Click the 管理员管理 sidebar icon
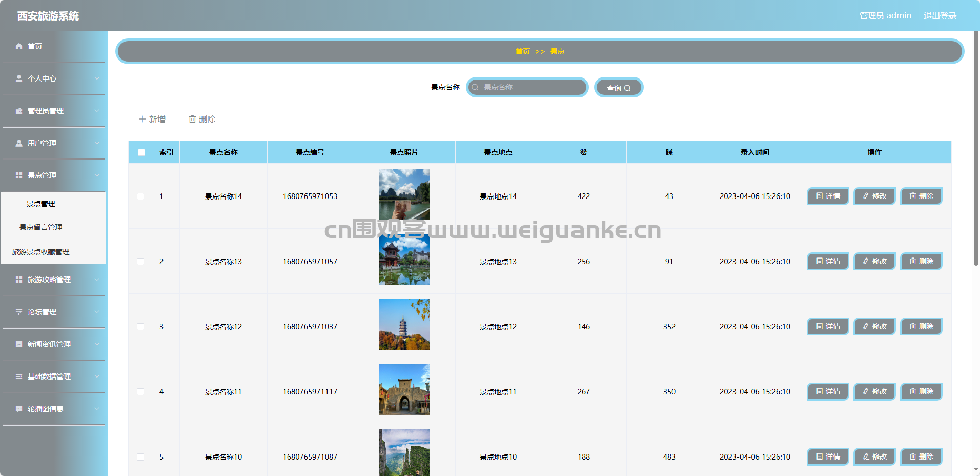980x476 pixels. (19, 111)
